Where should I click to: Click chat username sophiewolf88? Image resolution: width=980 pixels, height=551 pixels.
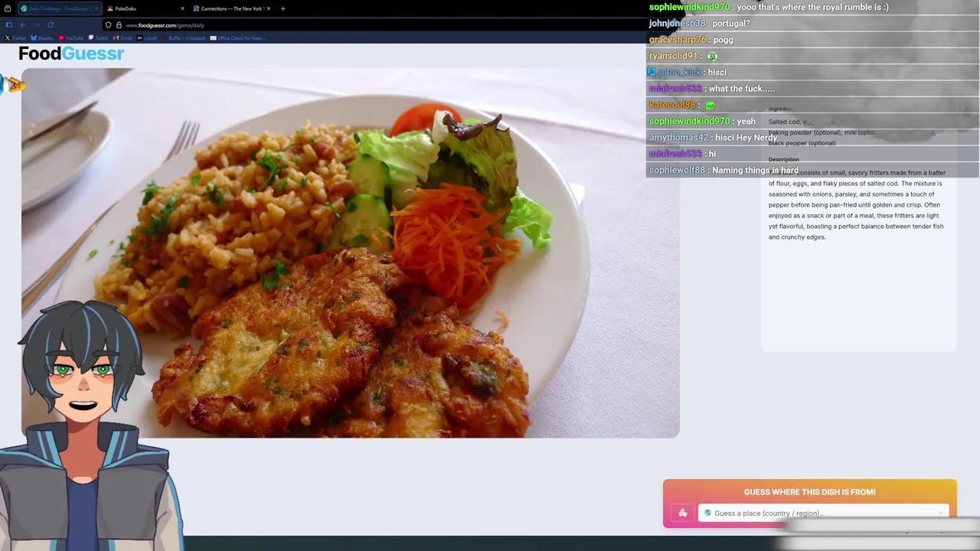(677, 170)
